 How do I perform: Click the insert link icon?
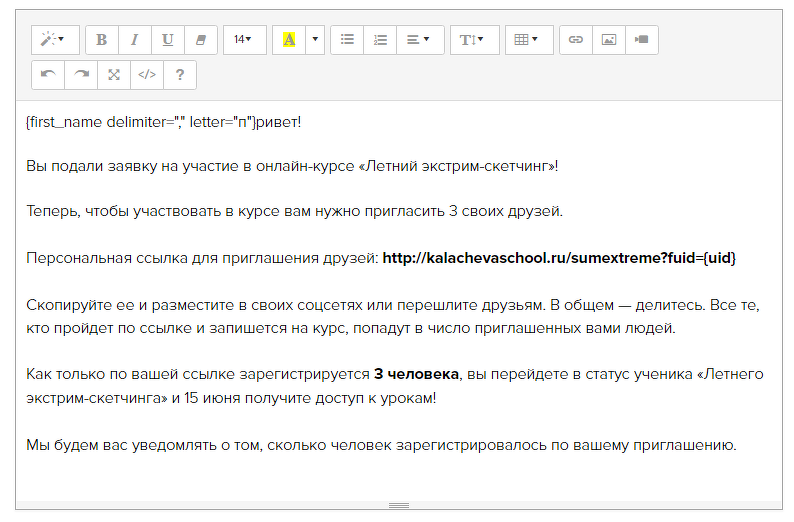[x=575, y=40]
